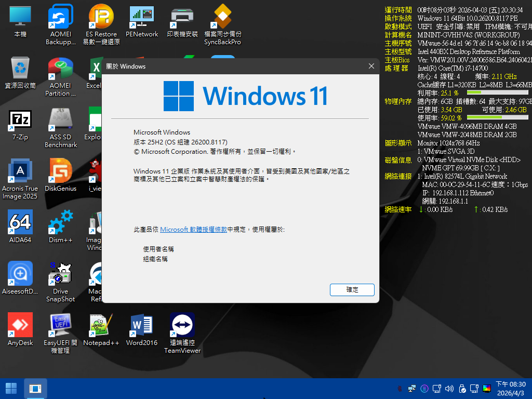Open the PENetwork desktop shortcut
Image resolution: width=532 pixels, height=399 pixels.
(x=142, y=18)
